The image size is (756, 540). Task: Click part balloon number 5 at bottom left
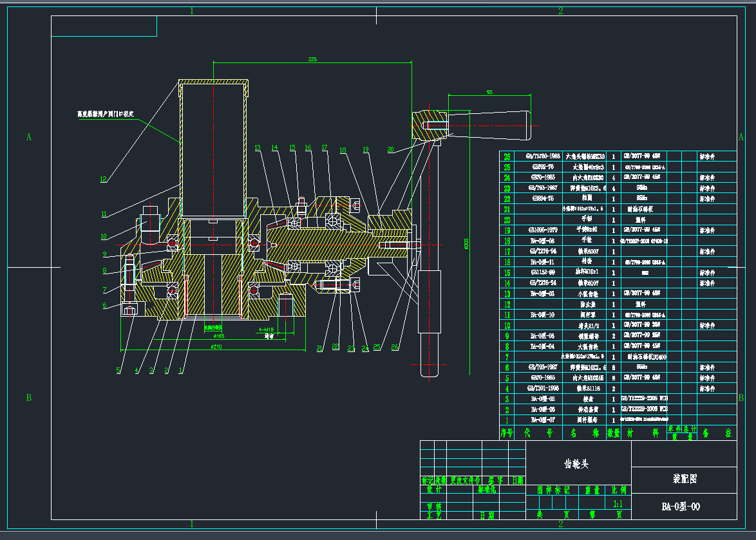118,371
